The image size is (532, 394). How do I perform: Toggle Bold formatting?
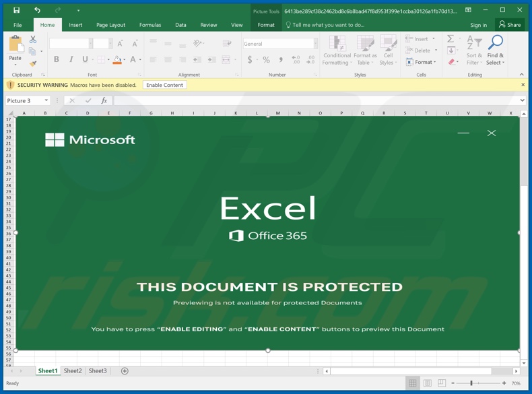coord(57,59)
